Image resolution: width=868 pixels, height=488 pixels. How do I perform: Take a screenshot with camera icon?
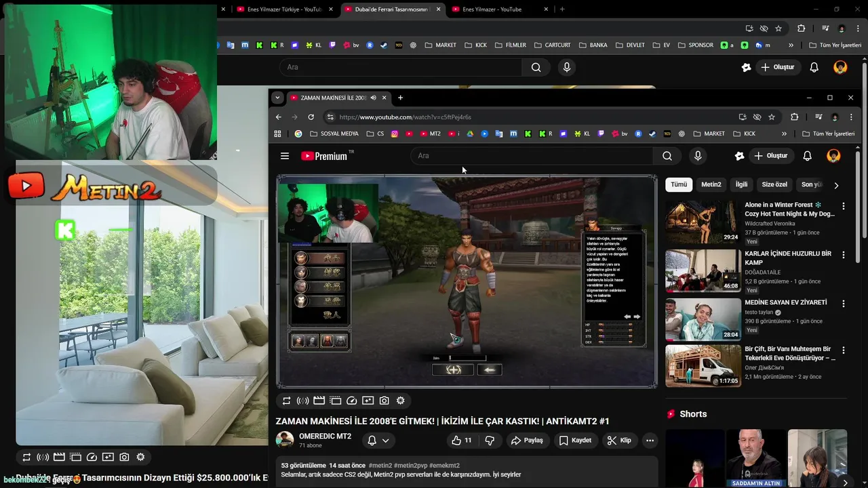384,401
